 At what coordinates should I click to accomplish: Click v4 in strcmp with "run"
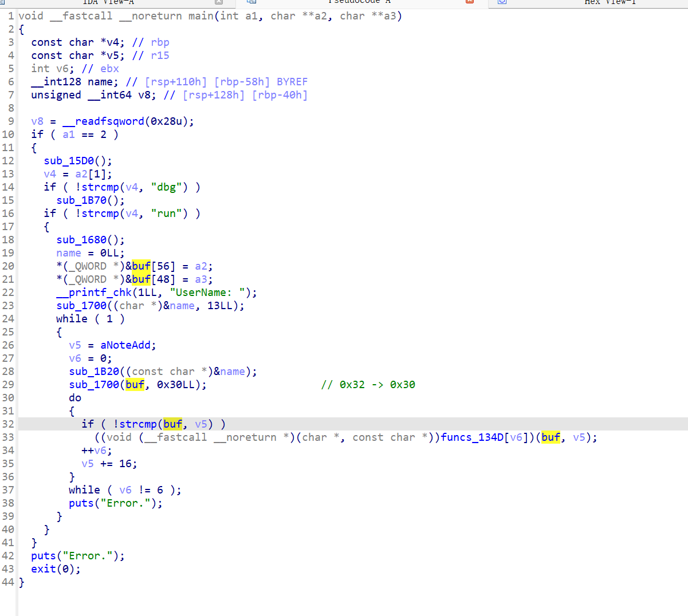(132, 214)
